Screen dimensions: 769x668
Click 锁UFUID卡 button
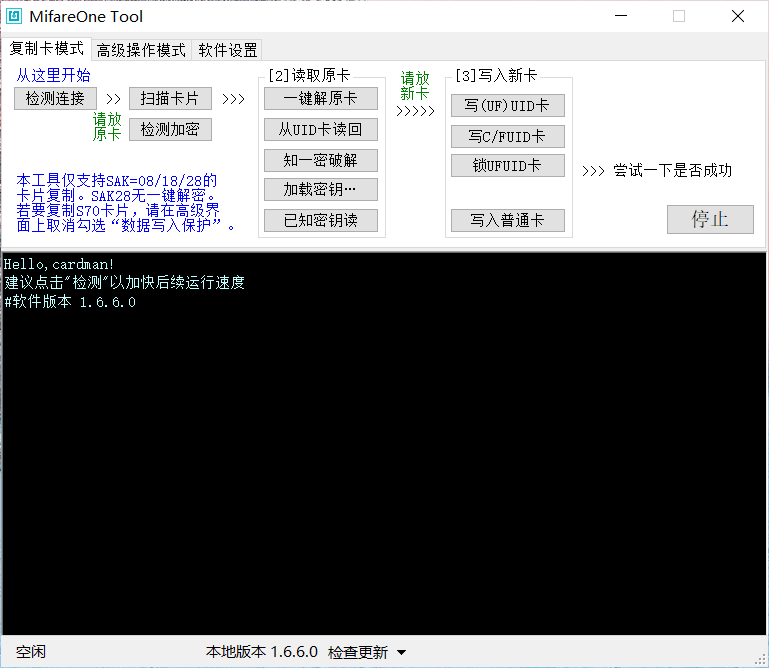(508, 165)
